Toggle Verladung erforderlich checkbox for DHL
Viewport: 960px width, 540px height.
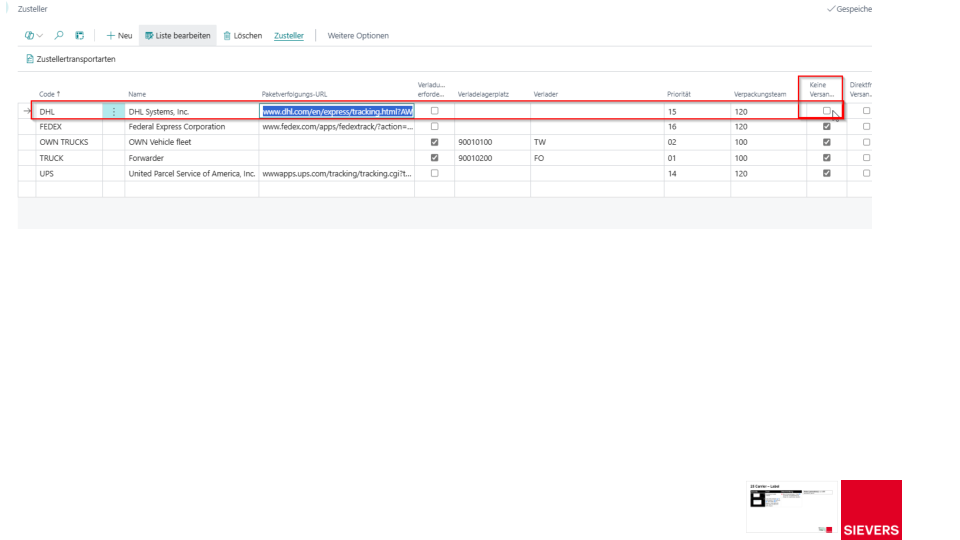point(435,111)
